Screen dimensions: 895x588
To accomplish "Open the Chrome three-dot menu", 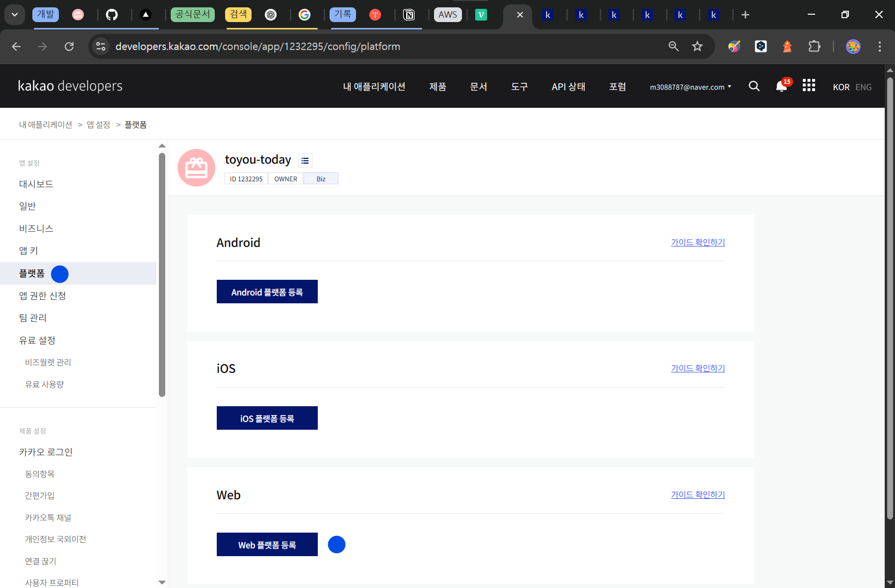I will (880, 47).
